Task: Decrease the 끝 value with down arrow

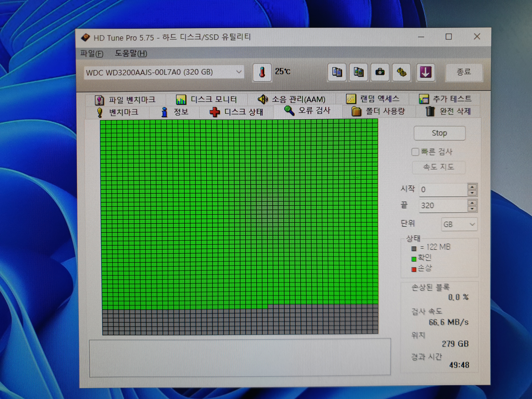Action: [x=472, y=209]
